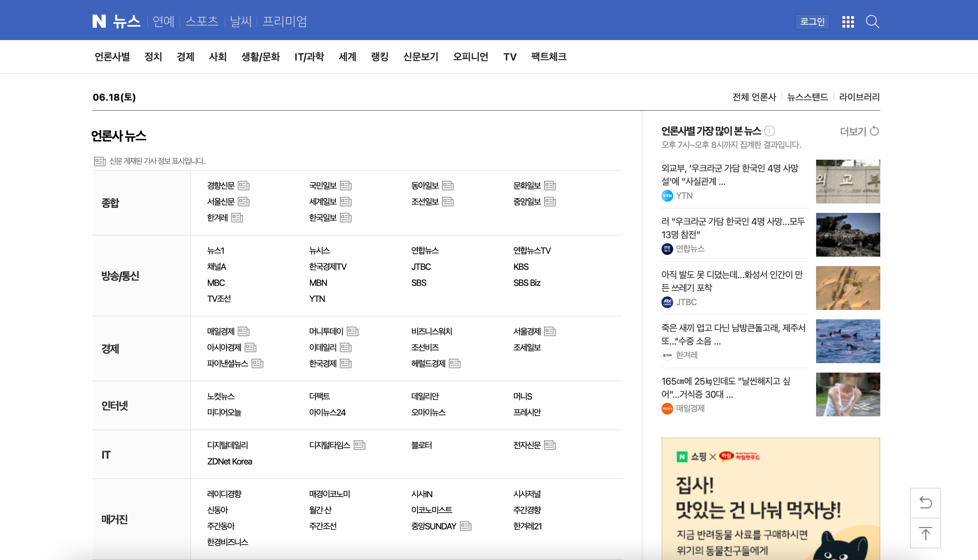Image resolution: width=978 pixels, height=560 pixels.
Task: Click newspaper icon next to 경향신문
Action: click(x=244, y=186)
